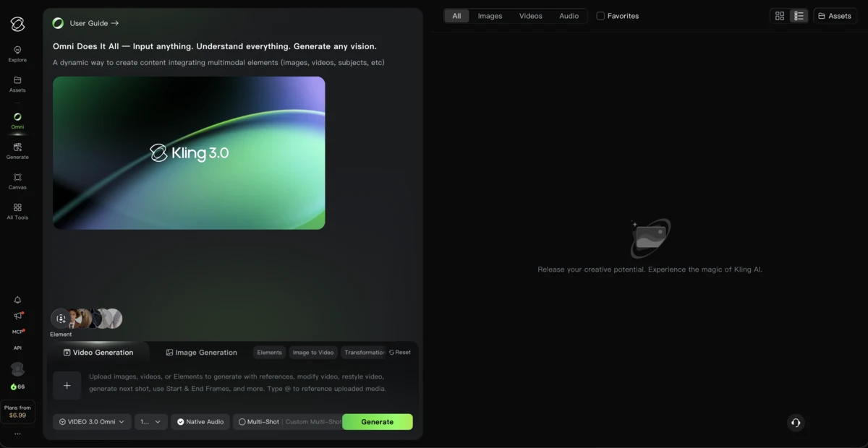Select the Omni sidebar item

click(17, 121)
